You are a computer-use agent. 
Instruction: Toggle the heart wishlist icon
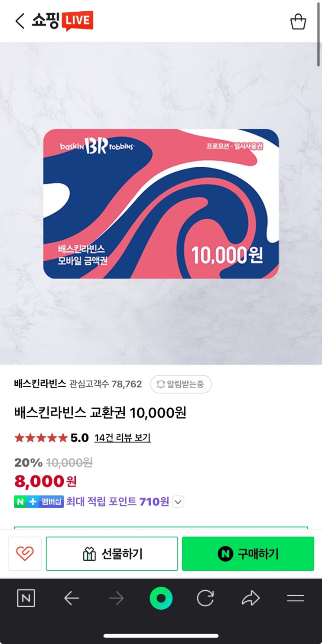pyautogui.click(x=25, y=553)
